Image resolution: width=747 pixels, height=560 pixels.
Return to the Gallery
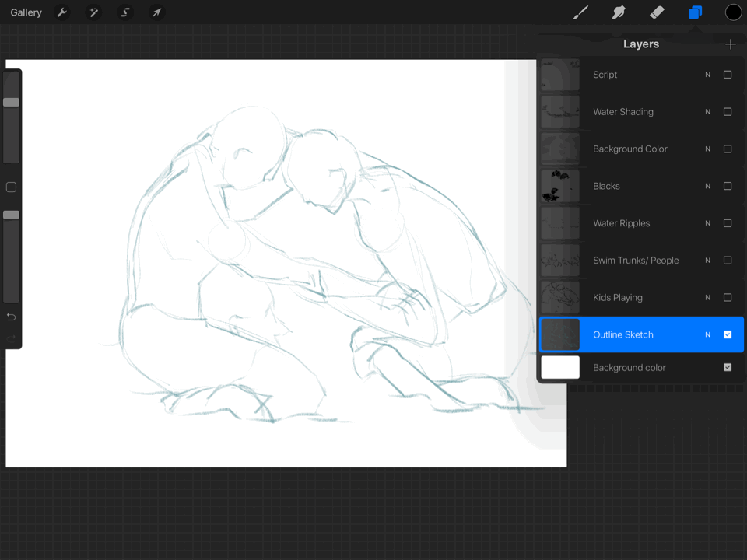tap(26, 12)
